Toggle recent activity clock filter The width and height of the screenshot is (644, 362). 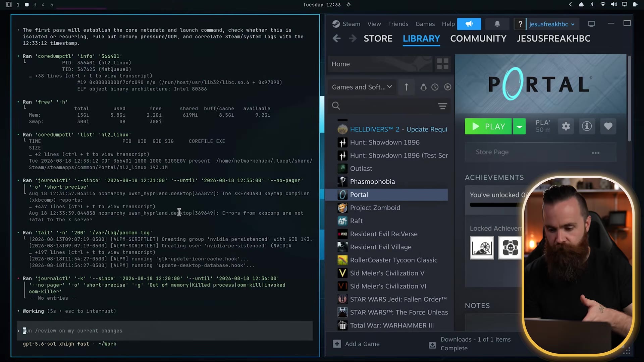435,87
